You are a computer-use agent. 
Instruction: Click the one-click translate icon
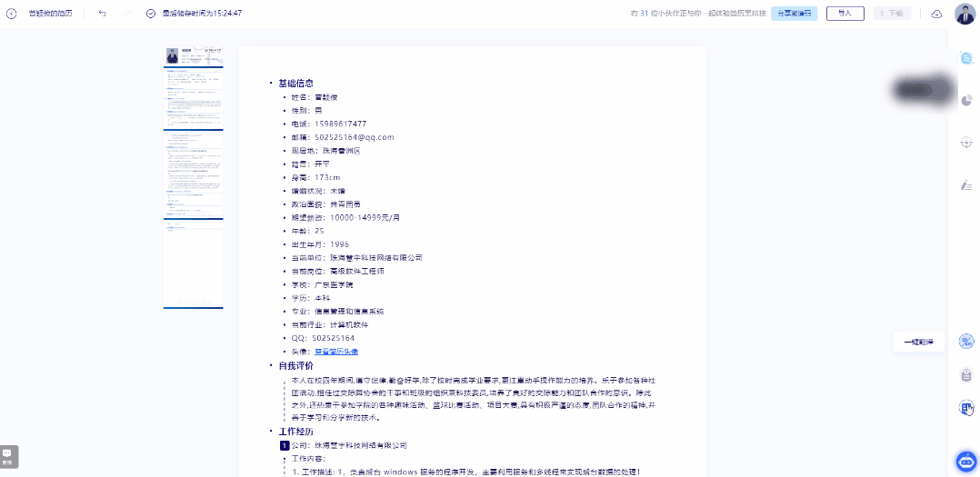click(x=966, y=342)
